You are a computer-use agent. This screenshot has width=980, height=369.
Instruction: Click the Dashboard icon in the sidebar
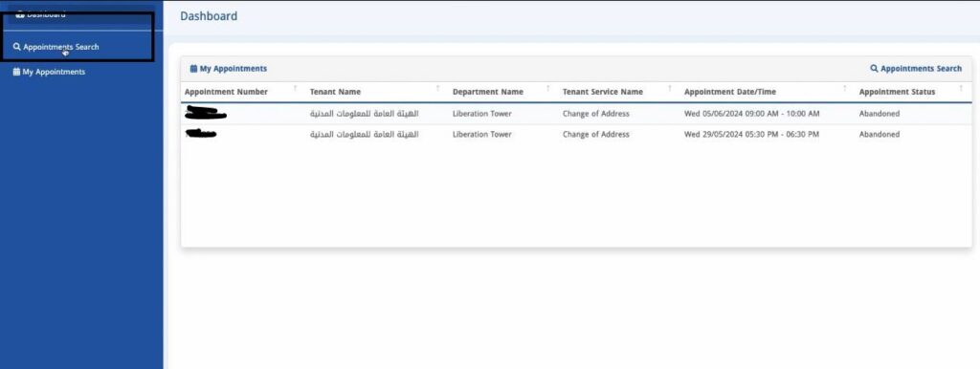(x=20, y=13)
